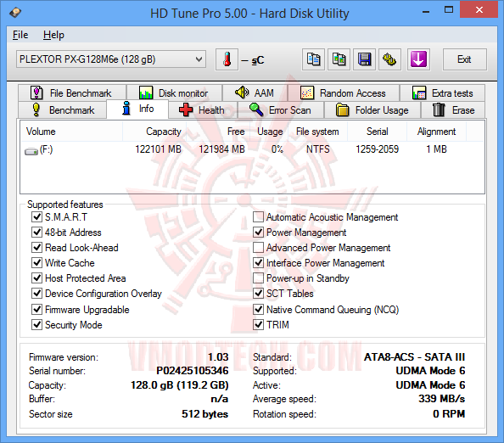Copy info to clipboard icon
Image resolution: width=504 pixels, height=443 pixels.
click(x=313, y=59)
